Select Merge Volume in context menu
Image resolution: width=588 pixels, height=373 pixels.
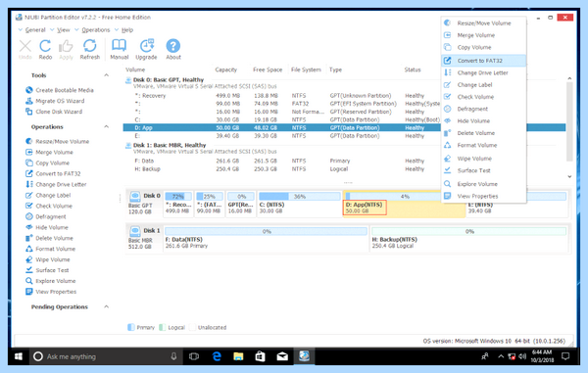click(484, 35)
